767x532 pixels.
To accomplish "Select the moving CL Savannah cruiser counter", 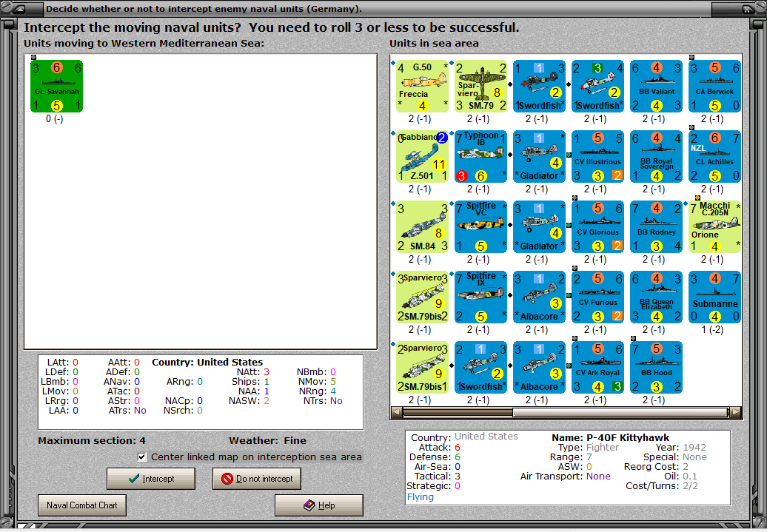I will (x=56, y=86).
